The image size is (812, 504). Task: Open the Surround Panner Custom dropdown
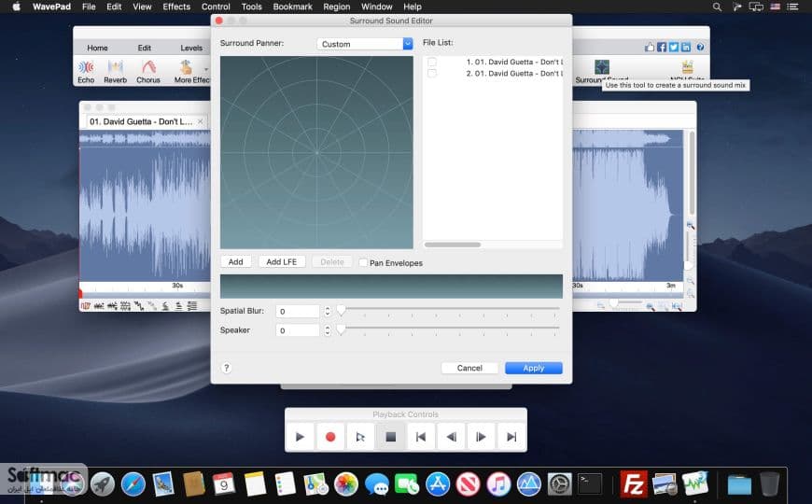tap(365, 44)
